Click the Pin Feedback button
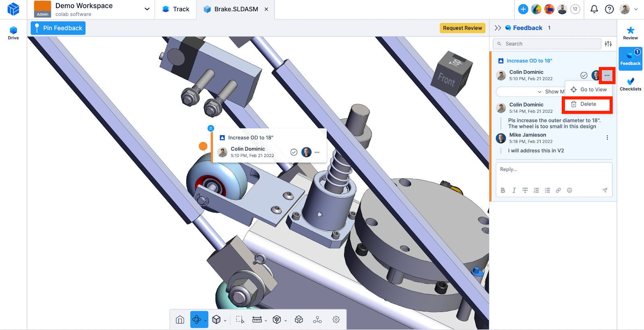This screenshot has width=644, height=330. point(58,28)
